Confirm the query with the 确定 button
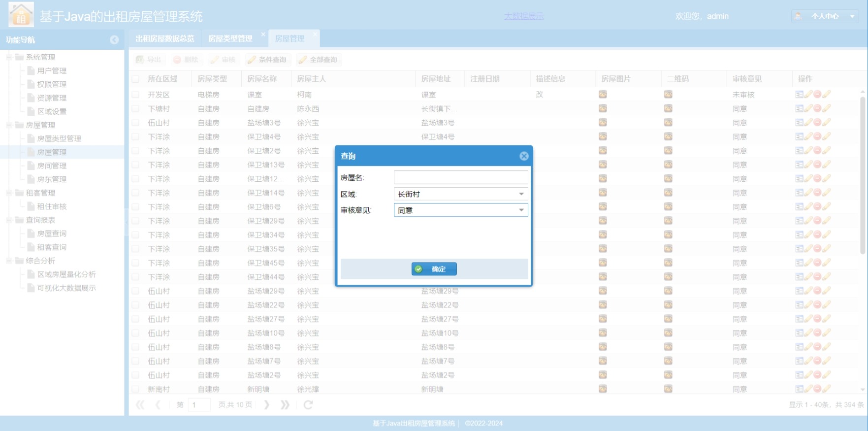This screenshot has width=868, height=431. point(434,269)
